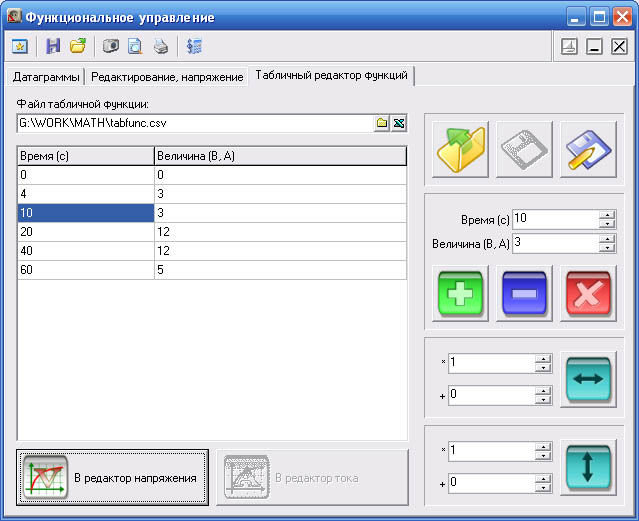Increase the horizontal multiplier spinner value

(x=543, y=358)
